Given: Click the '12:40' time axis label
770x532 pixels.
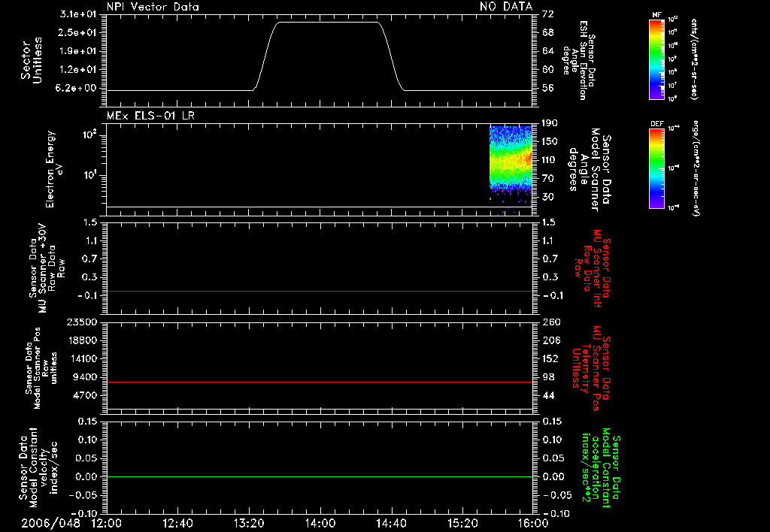Looking at the screenshot, I should click(177, 523).
